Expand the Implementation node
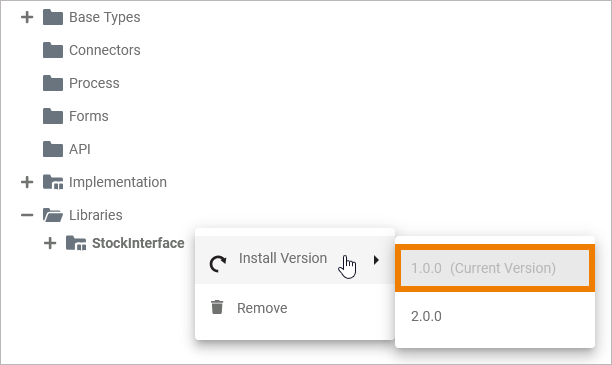612x365 pixels. click(x=27, y=182)
